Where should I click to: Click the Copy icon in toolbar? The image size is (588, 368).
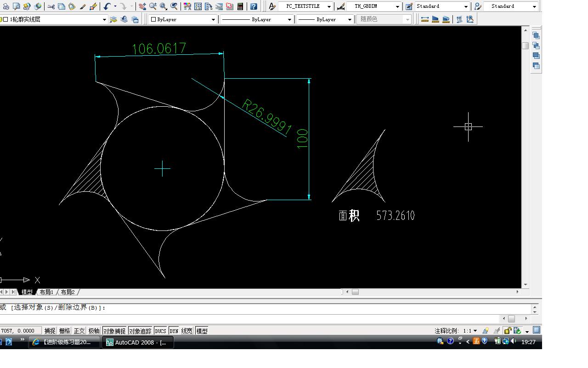(62, 6)
